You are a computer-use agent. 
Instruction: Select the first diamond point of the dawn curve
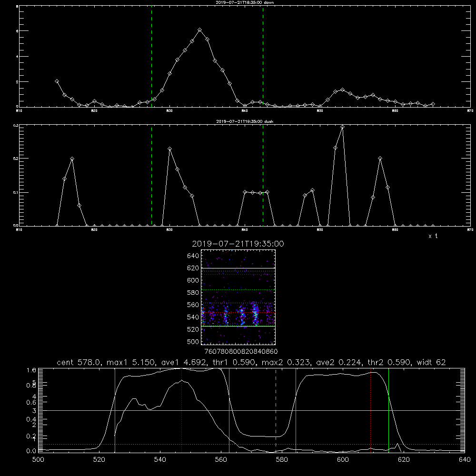[57, 81]
